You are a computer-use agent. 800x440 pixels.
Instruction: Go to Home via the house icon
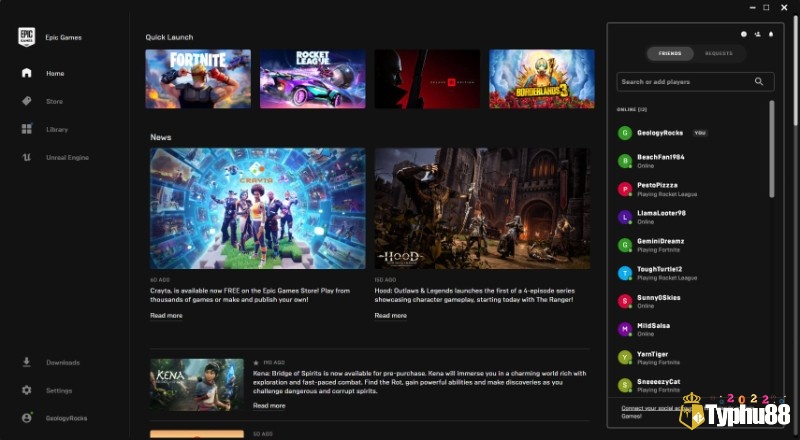[27, 73]
